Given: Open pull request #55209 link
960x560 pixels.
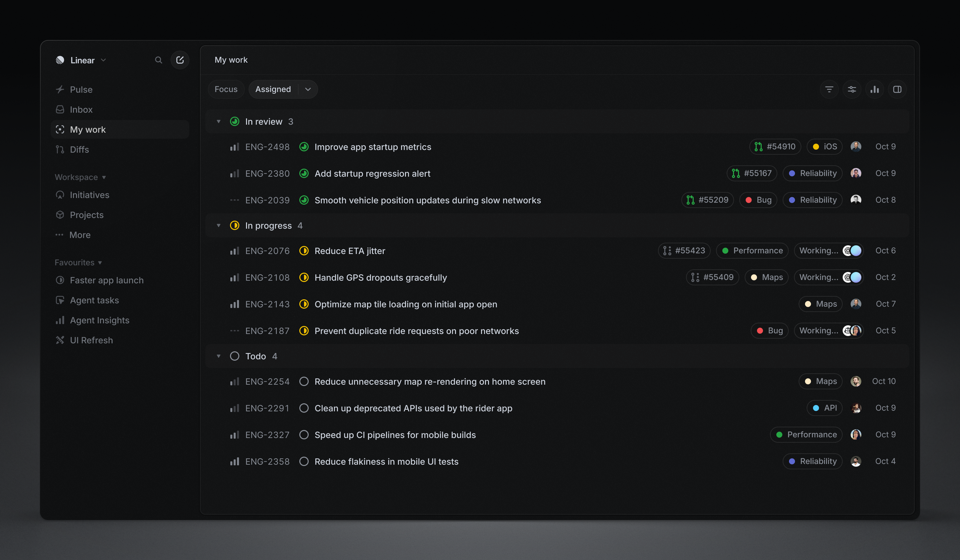Looking at the screenshot, I should point(707,200).
